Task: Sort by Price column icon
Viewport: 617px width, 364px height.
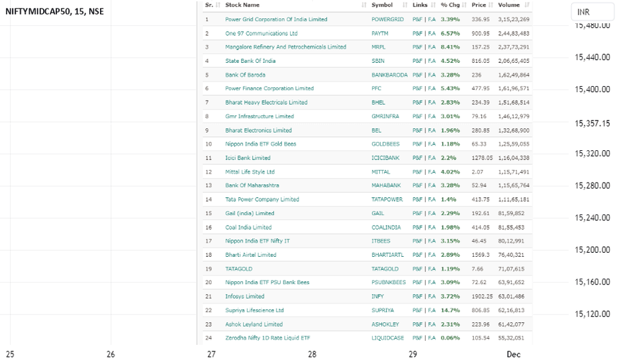Action: coord(491,5)
